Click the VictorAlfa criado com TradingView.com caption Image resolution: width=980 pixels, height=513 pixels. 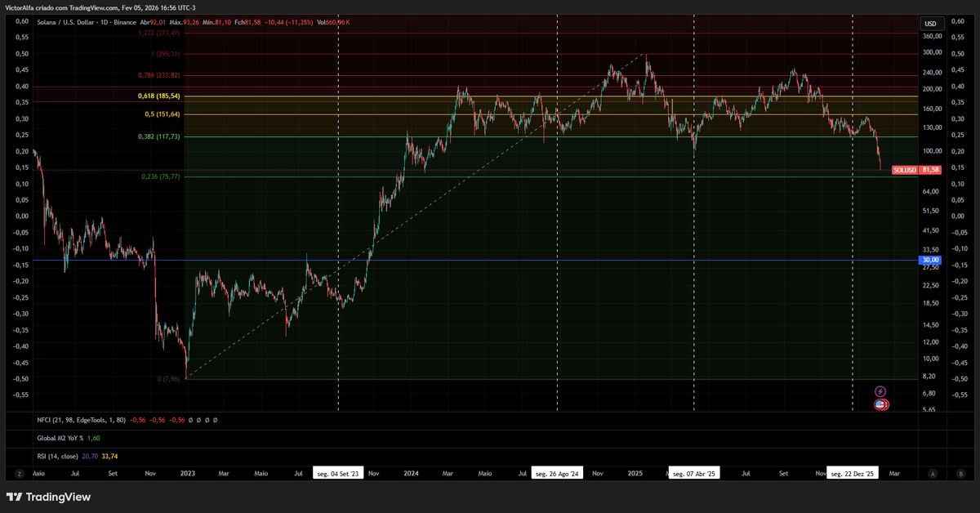61,7
